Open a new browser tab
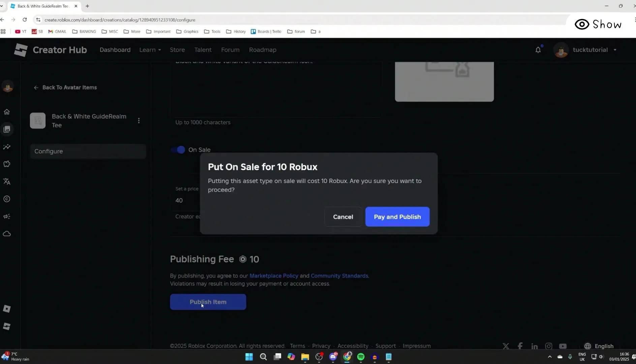 point(87,6)
